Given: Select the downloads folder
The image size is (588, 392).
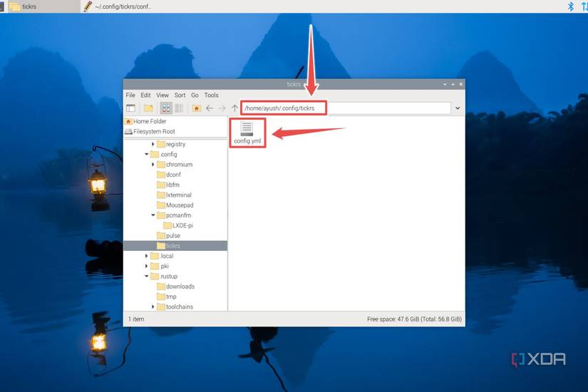Looking at the screenshot, I should coord(176,287).
